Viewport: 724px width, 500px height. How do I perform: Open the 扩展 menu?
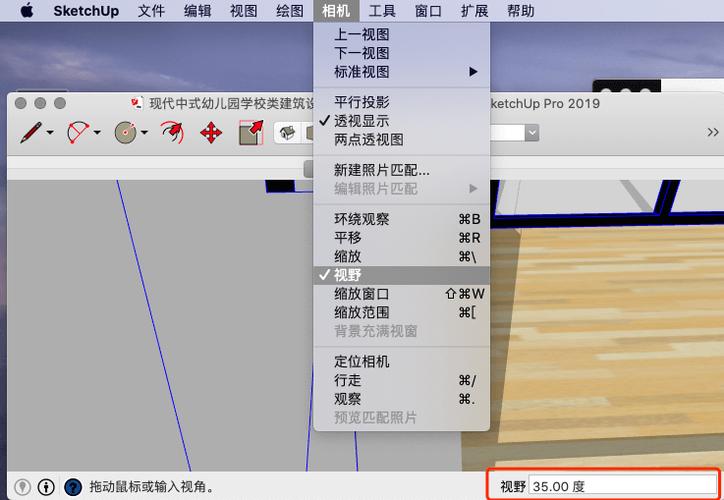474,11
